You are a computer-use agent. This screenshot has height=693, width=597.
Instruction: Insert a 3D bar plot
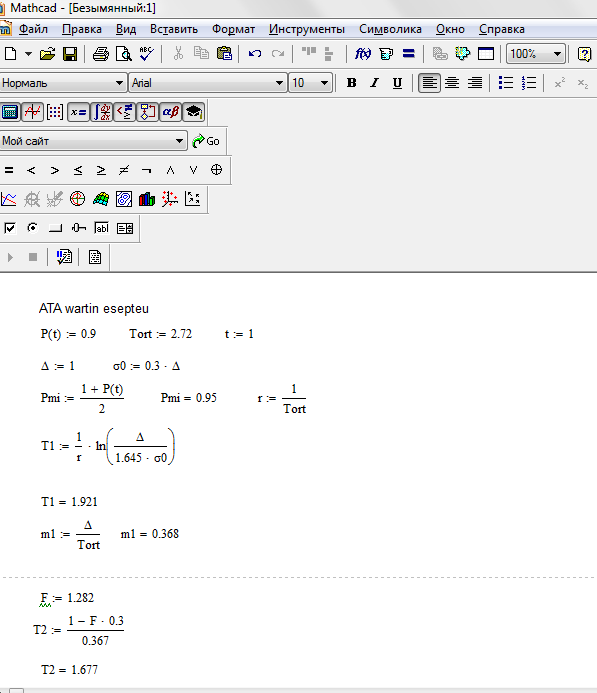[147, 199]
